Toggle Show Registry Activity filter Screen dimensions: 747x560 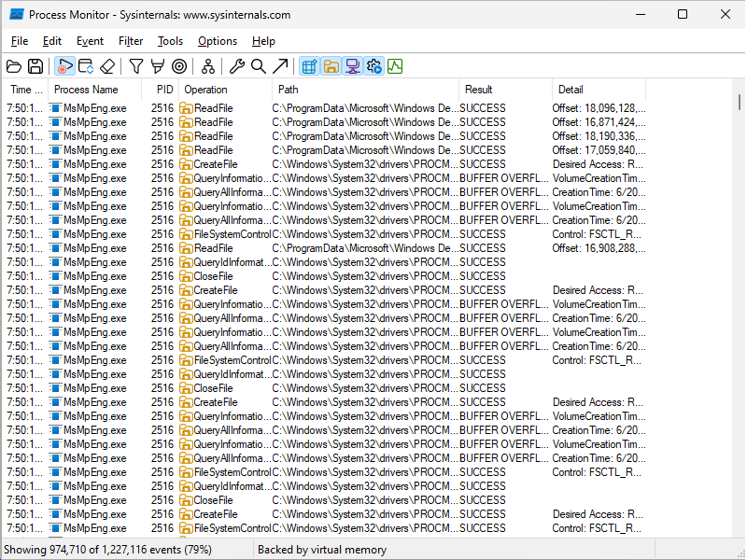click(x=309, y=66)
